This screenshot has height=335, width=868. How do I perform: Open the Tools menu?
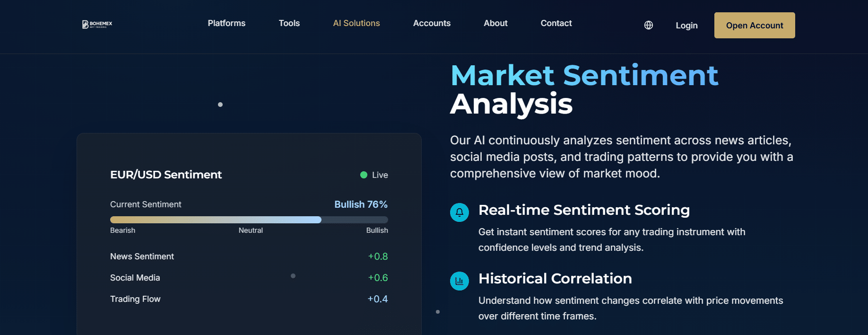(289, 23)
